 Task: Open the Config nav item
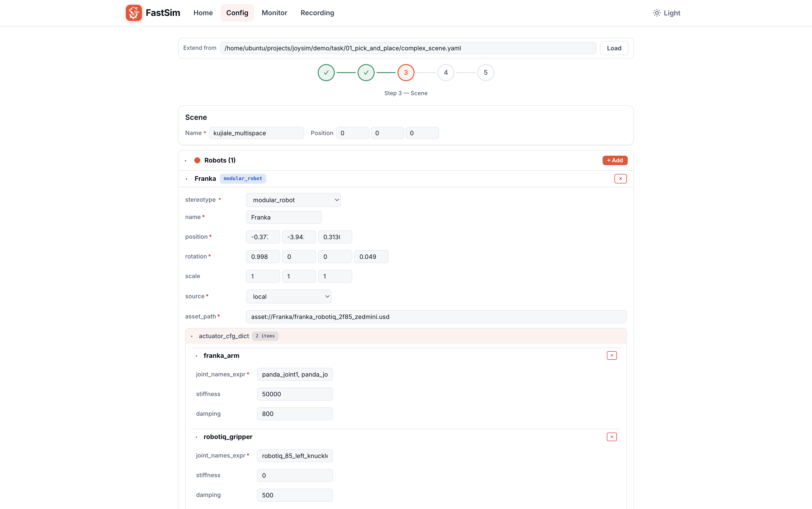[237, 13]
